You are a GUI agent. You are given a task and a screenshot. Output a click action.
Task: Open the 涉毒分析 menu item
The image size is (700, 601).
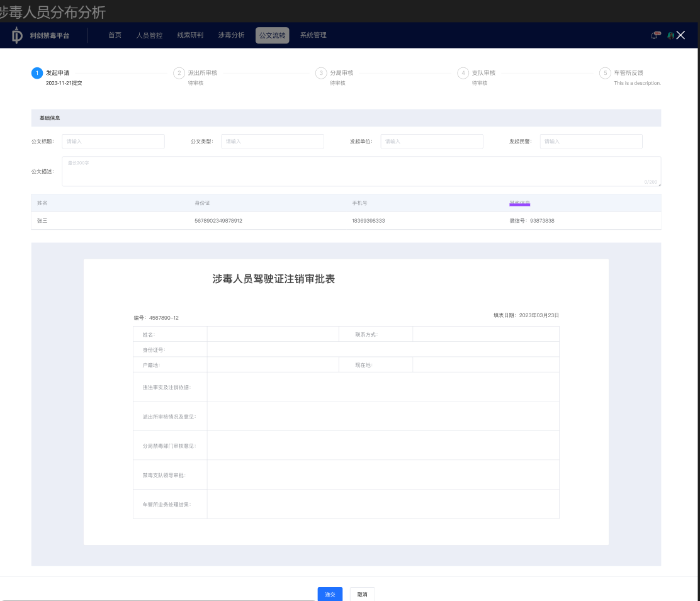point(231,35)
